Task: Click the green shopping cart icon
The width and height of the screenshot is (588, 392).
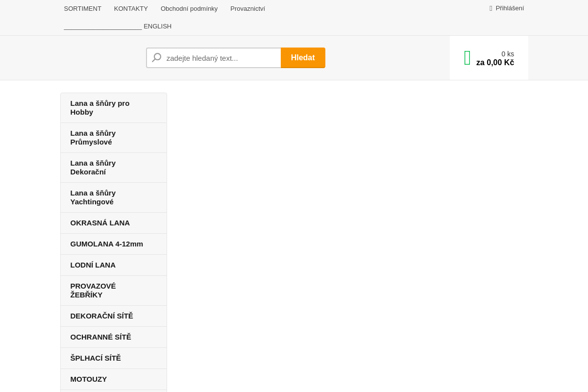Action: (x=467, y=58)
